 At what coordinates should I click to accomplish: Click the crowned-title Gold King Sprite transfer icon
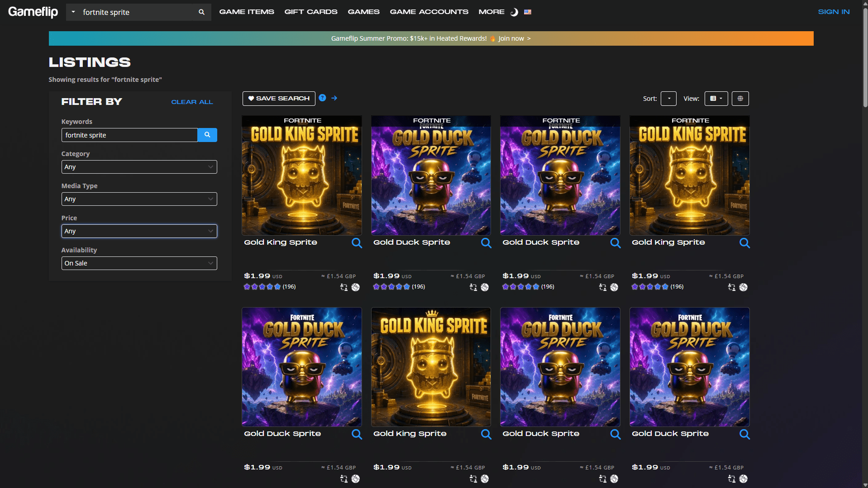click(473, 479)
